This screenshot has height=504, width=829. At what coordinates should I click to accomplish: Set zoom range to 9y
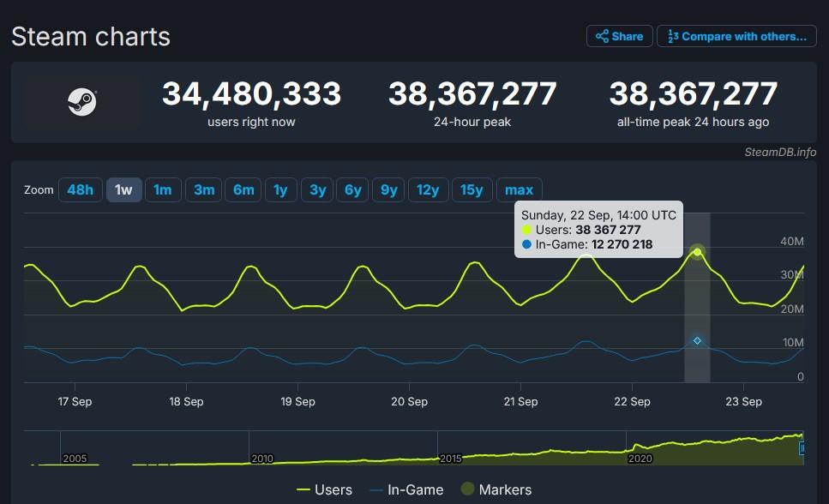point(389,189)
